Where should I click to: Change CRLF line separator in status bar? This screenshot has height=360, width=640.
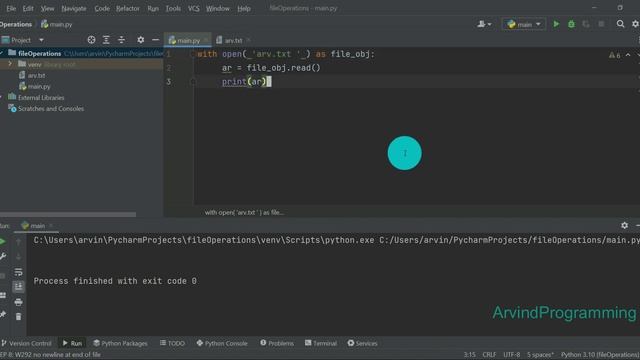coord(489,355)
